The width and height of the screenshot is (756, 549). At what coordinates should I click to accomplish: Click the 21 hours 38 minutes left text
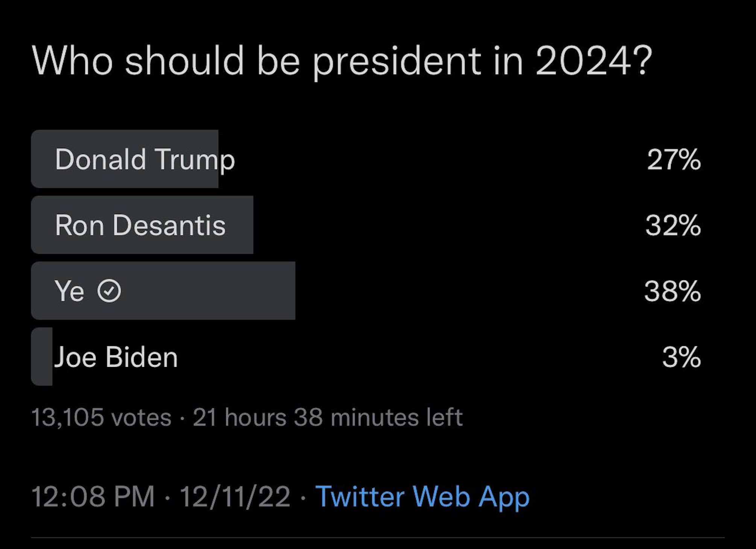[327, 417]
